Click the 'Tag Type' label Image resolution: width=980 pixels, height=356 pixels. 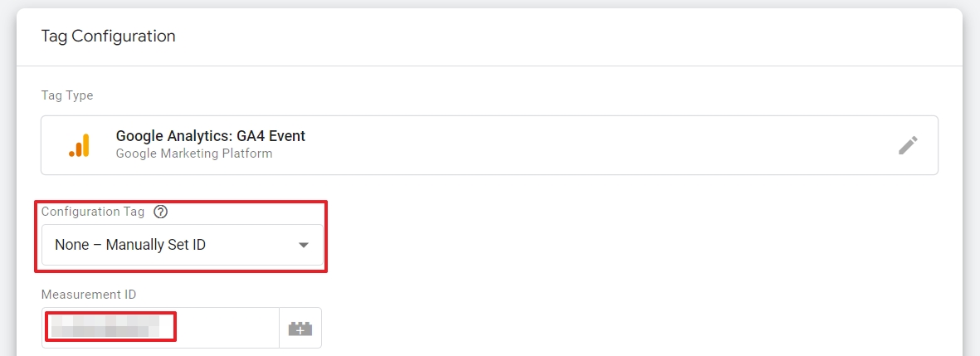click(67, 95)
